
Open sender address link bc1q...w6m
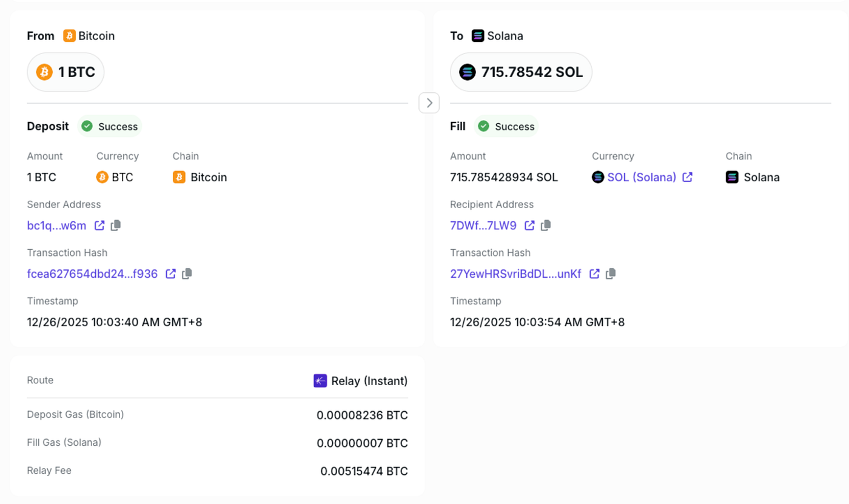click(x=57, y=226)
